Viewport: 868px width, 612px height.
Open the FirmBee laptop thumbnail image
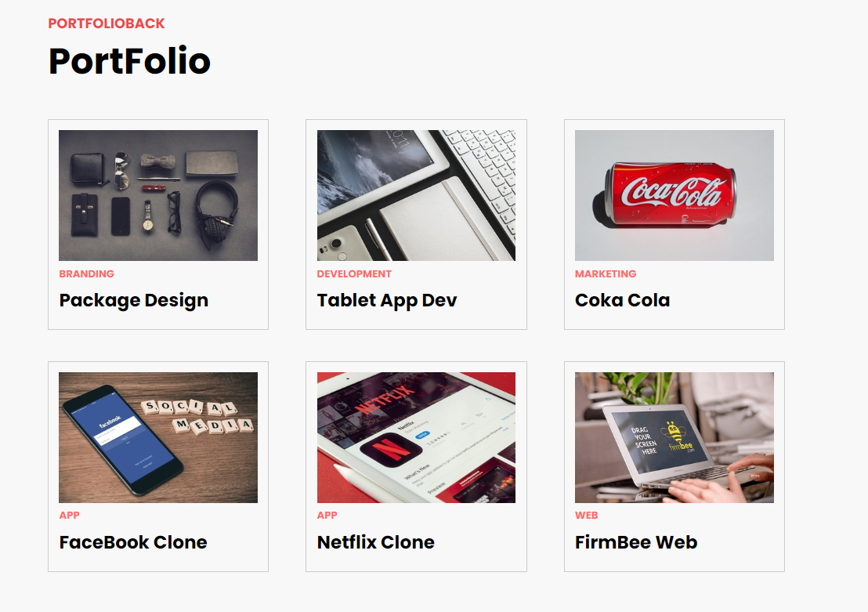675,437
